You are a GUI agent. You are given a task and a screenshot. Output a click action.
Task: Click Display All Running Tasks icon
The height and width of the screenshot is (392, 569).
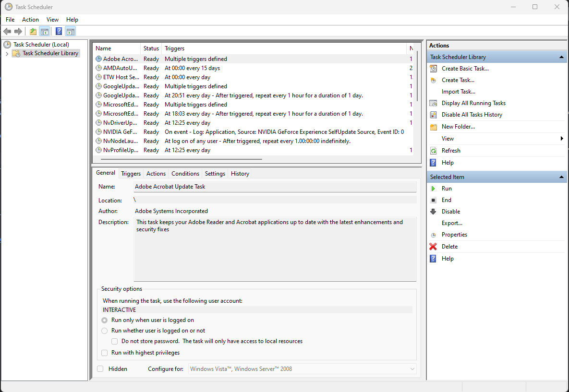[434, 103]
